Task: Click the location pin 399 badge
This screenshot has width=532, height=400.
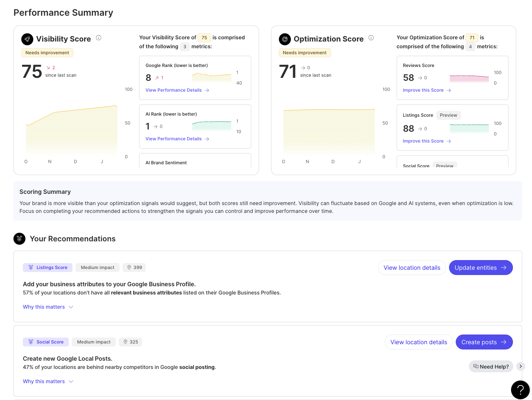Action: point(134,268)
